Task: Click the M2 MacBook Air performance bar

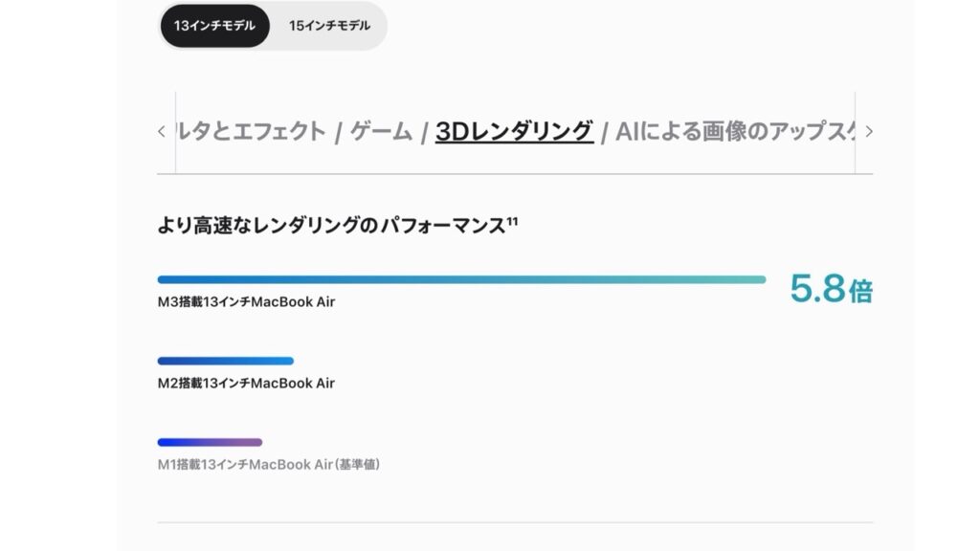Action: click(x=226, y=361)
